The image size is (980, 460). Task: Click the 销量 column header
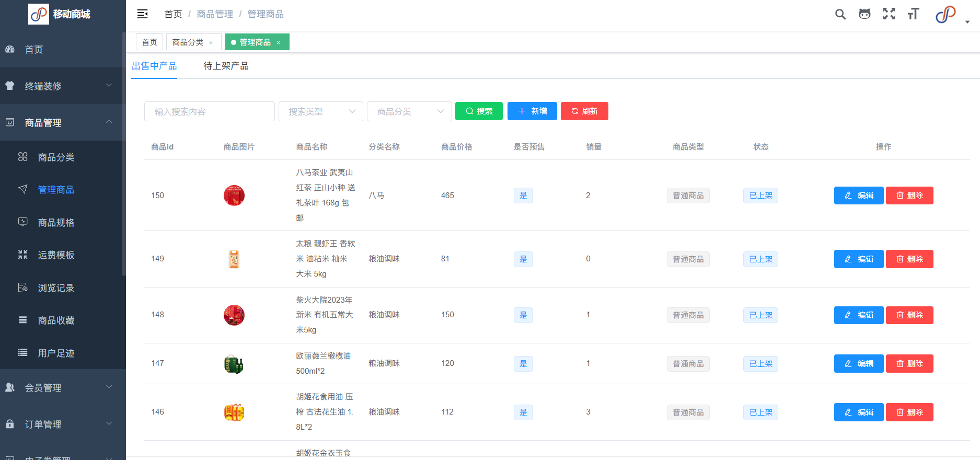click(594, 147)
